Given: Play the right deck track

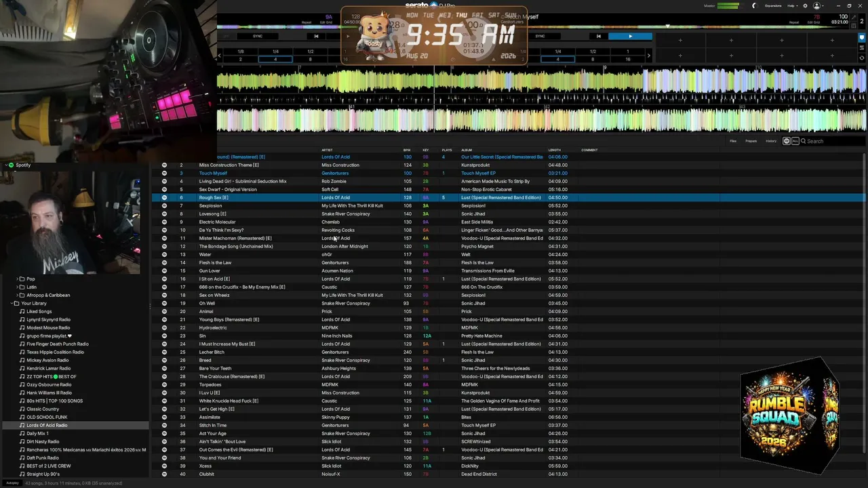Looking at the screenshot, I should coord(630,36).
